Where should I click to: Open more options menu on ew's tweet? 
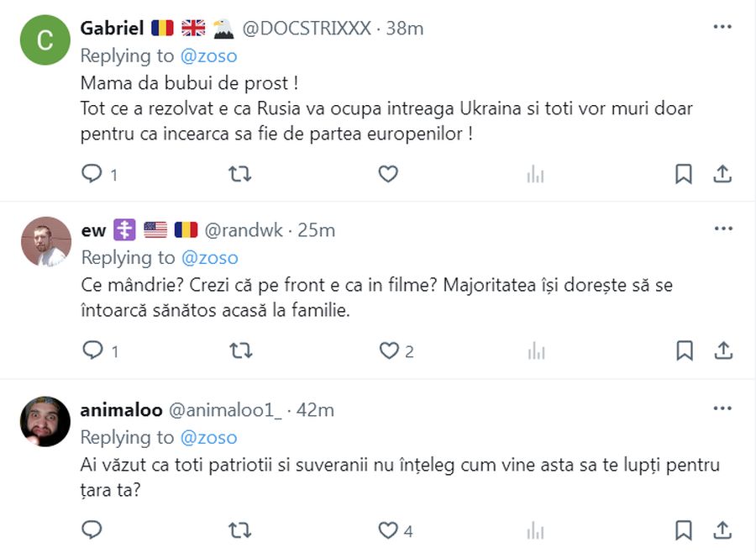[722, 229]
